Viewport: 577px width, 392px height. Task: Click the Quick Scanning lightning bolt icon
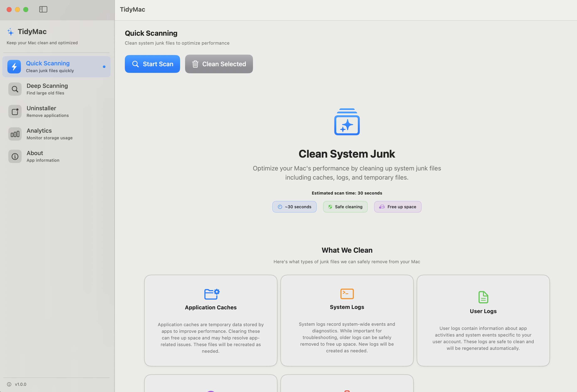(x=14, y=66)
